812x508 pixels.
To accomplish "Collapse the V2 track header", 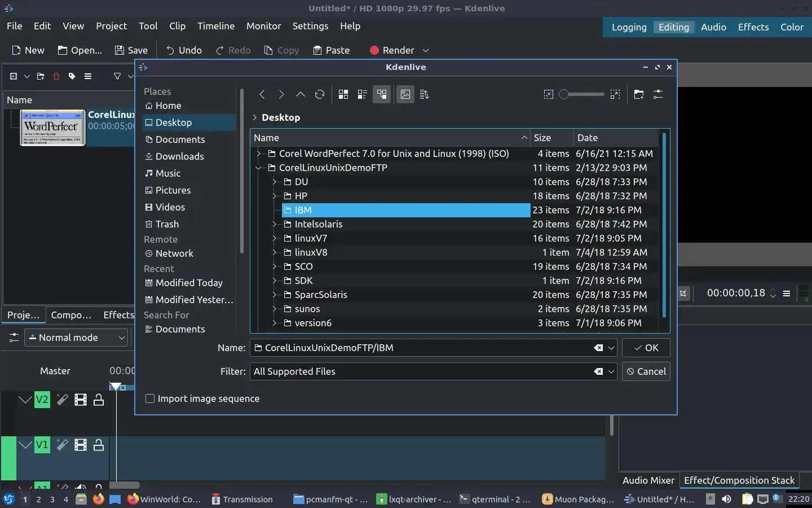I will (25, 400).
